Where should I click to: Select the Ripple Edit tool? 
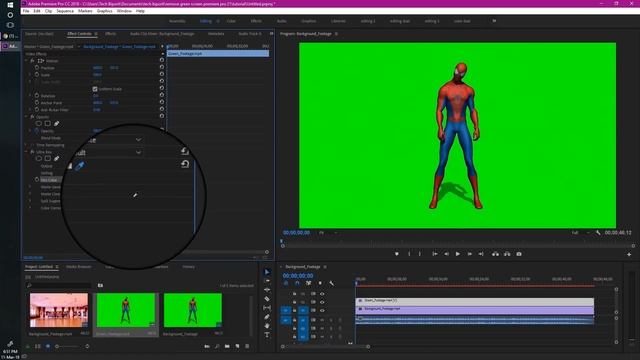[267, 290]
